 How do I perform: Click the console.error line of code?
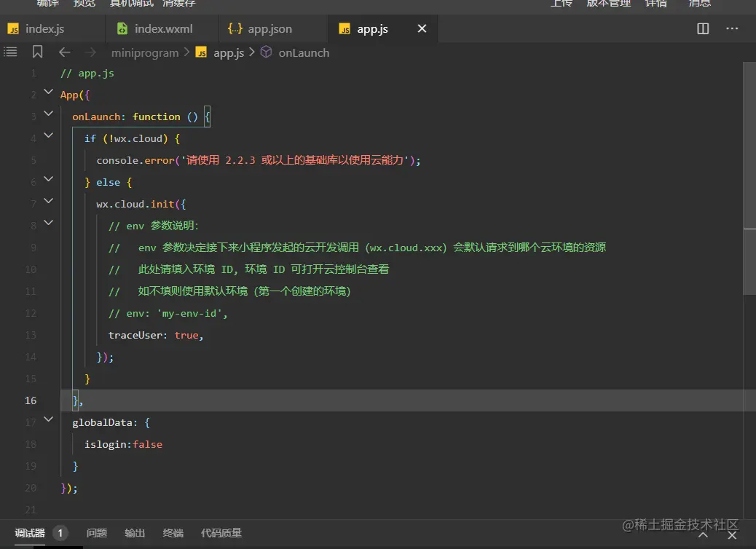tap(259, 160)
